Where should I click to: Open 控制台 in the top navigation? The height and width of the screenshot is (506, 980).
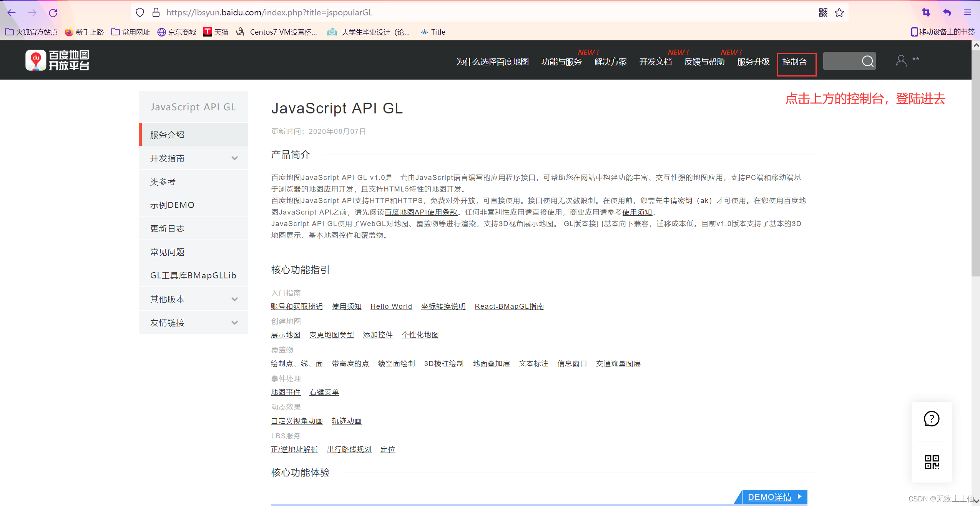pos(794,62)
